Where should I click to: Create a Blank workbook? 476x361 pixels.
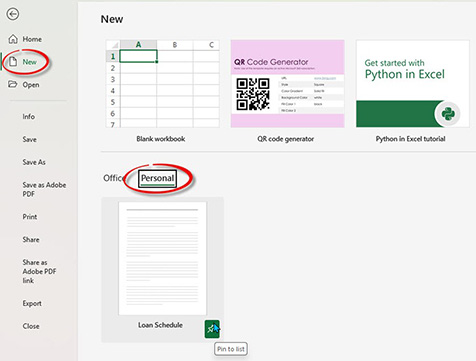point(163,84)
